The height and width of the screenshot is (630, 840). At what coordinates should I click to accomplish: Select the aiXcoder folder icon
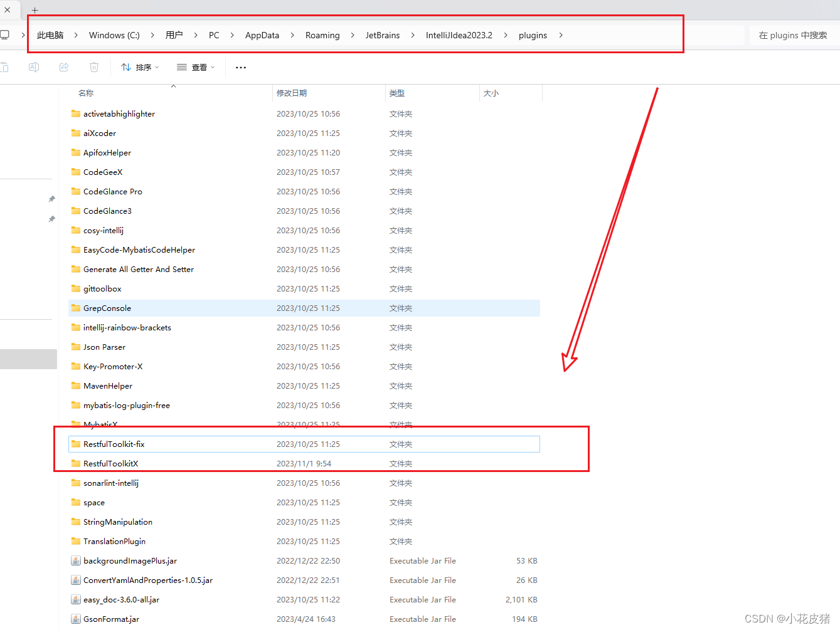(76, 133)
